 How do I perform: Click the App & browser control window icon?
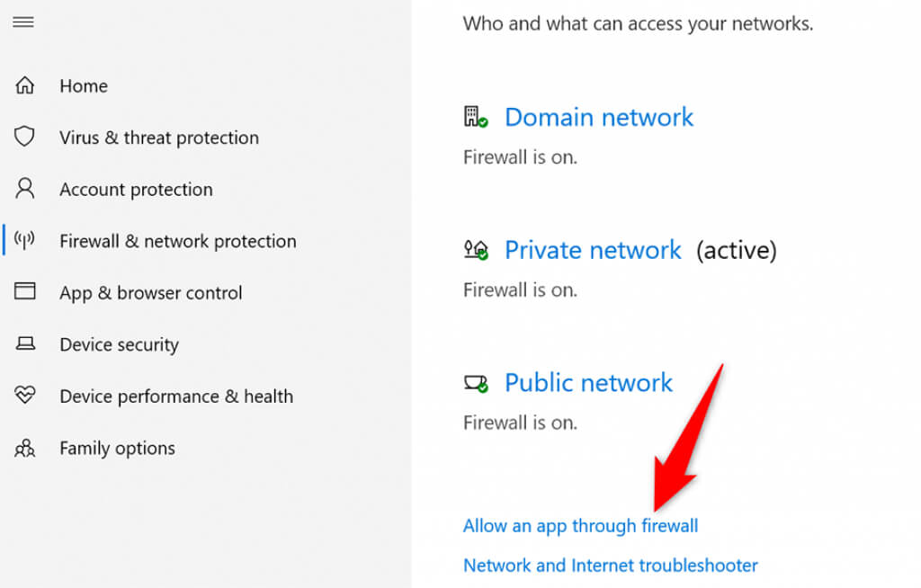tap(25, 292)
